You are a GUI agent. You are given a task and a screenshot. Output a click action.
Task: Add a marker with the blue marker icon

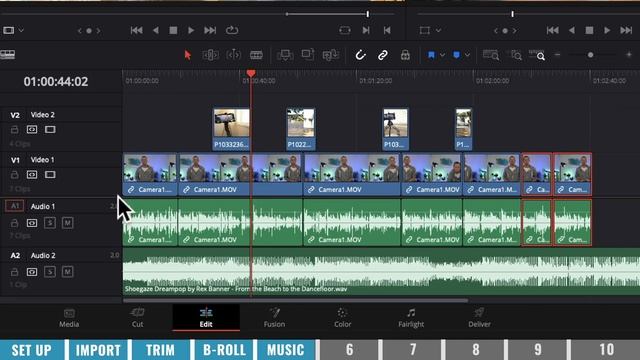click(x=457, y=55)
